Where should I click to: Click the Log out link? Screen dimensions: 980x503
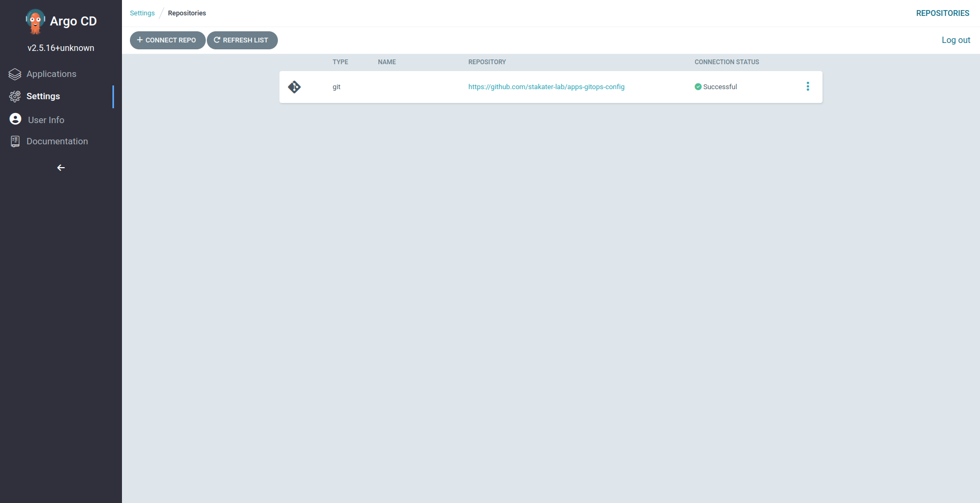click(x=956, y=40)
